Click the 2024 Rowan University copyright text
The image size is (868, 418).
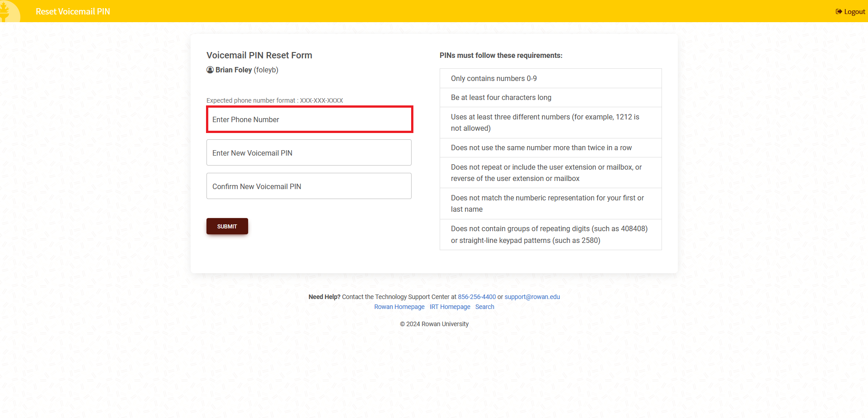click(434, 324)
